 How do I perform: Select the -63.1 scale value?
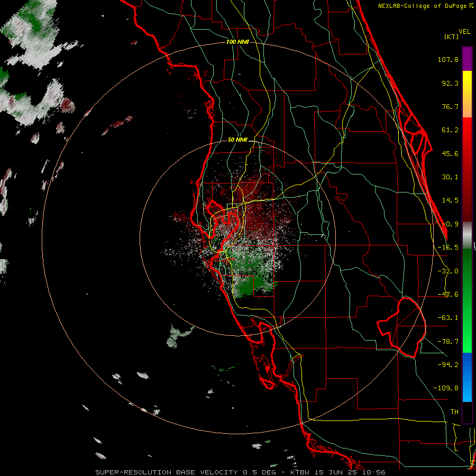tap(448, 317)
